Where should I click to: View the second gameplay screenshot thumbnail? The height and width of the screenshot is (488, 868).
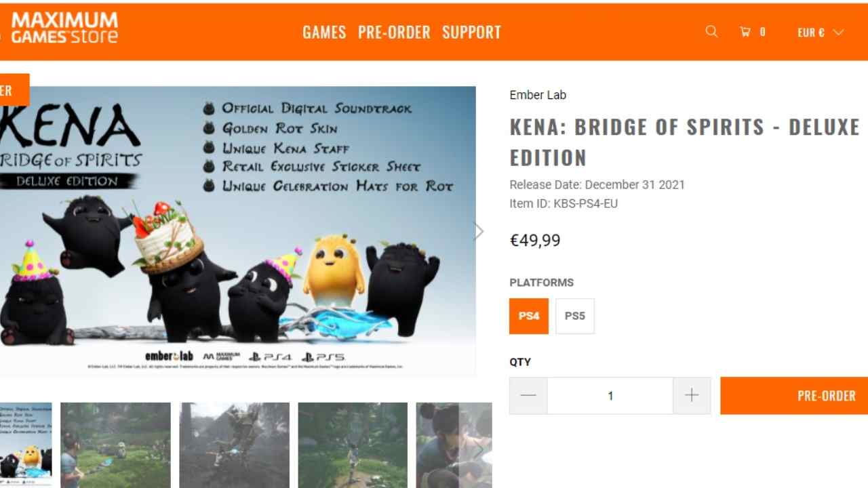coord(115,445)
